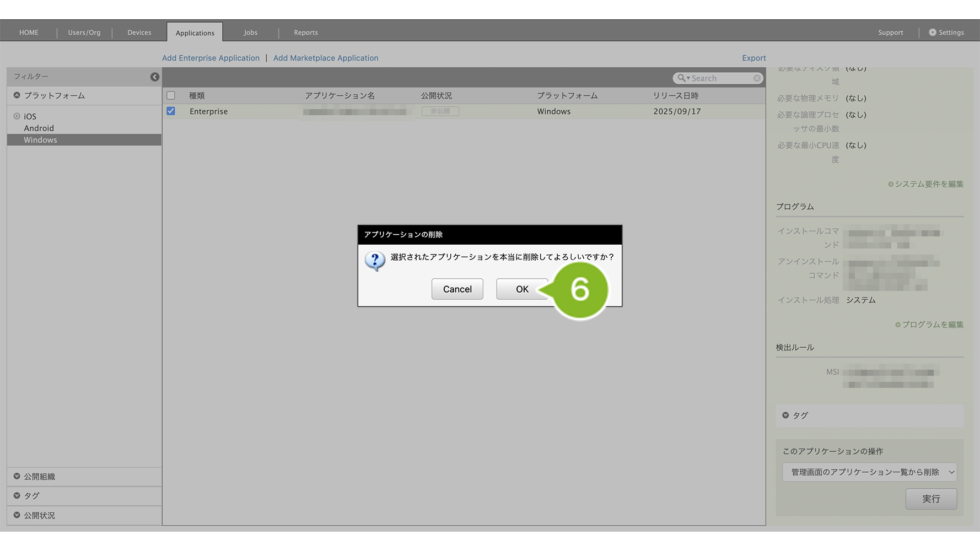Image resolution: width=980 pixels, height=551 pixels.
Task: Click Add Enterprise Application link
Action: tap(211, 58)
